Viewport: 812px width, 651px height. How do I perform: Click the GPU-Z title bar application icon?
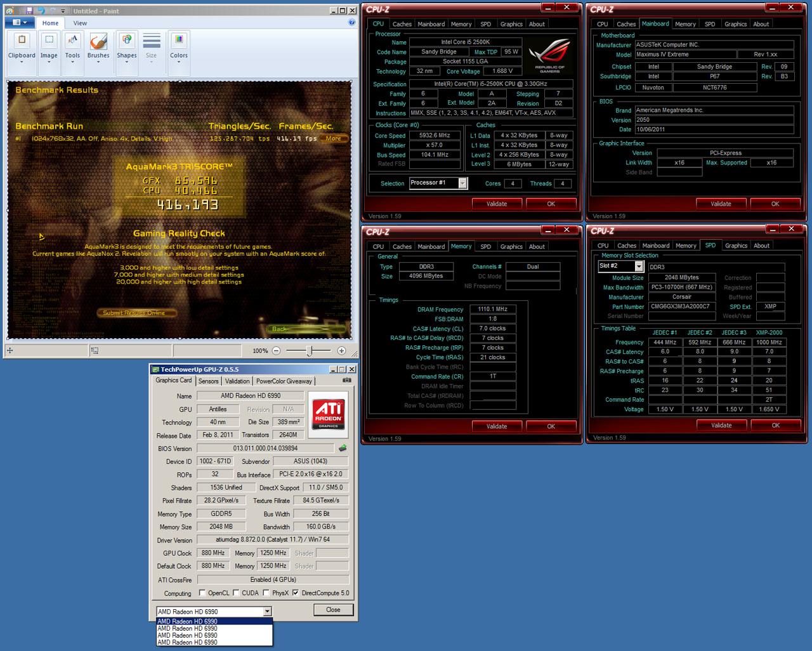(x=155, y=369)
